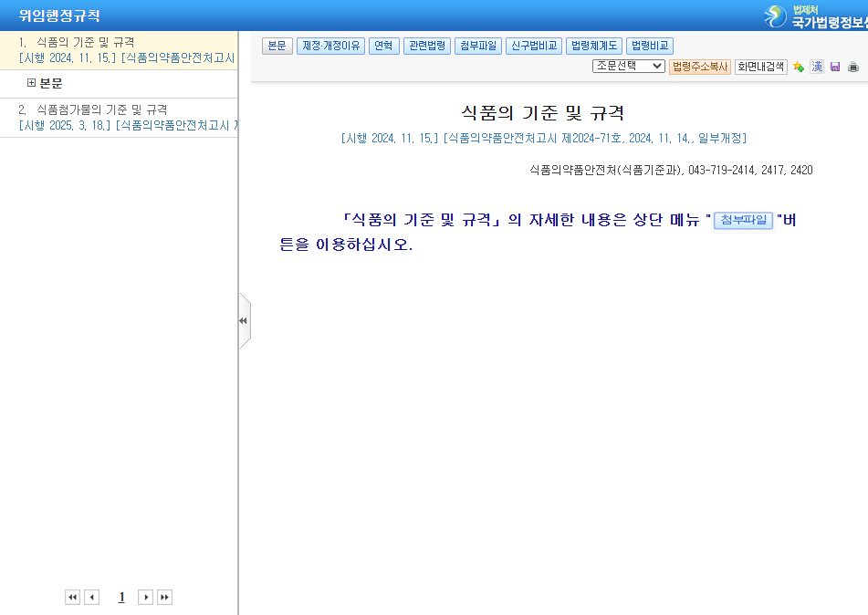Expand the 본문 tree node
Image resolution: width=868 pixels, height=615 pixels.
[x=32, y=83]
